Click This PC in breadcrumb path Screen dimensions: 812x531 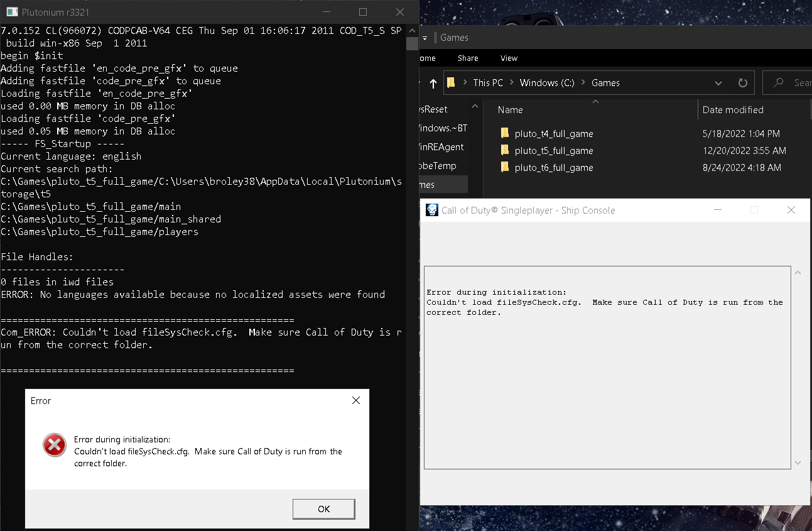tap(488, 83)
